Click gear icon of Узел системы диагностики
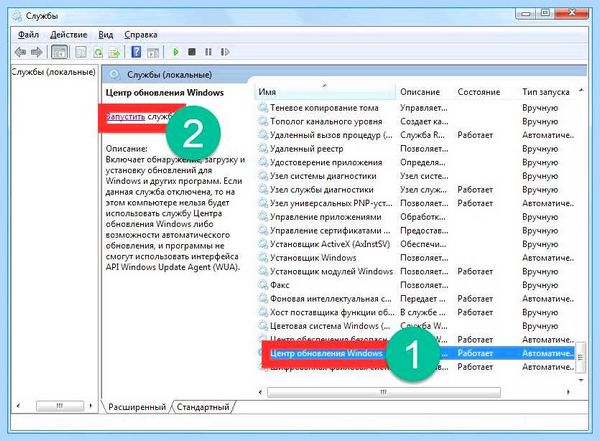 [x=263, y=176]
